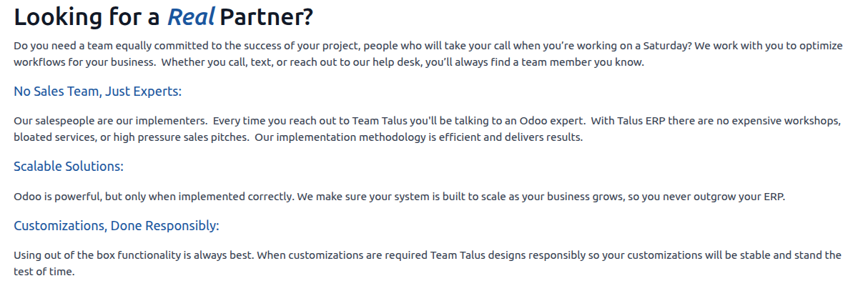Viewport: 868px width, 296px height.
Task: Click the 'Looking for a Real Partner?' heading
Action: (x=164, y=16)
